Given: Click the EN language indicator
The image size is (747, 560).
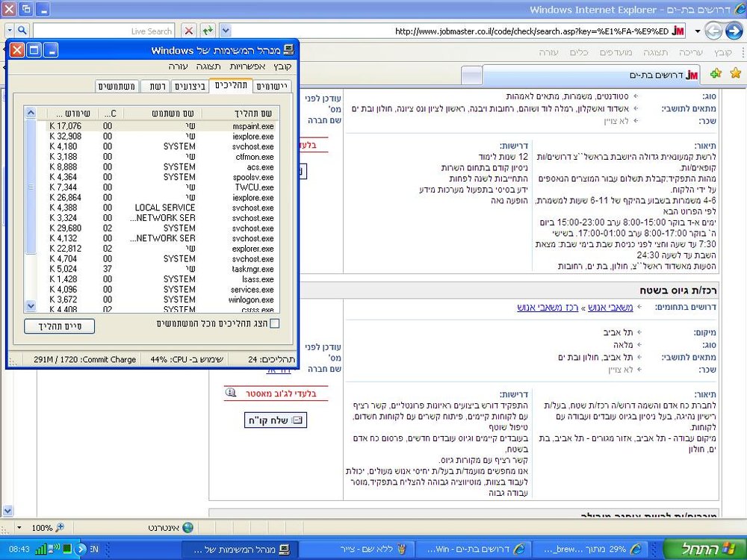Looking at the screenshot, I should [94, 549].
